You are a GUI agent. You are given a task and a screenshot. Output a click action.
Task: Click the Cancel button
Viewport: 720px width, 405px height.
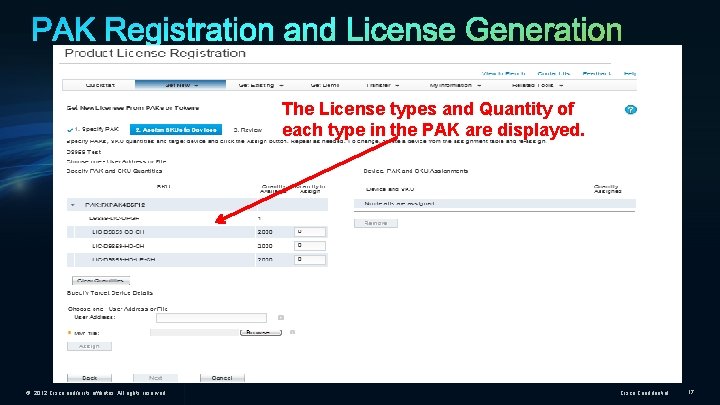[222, 378]
